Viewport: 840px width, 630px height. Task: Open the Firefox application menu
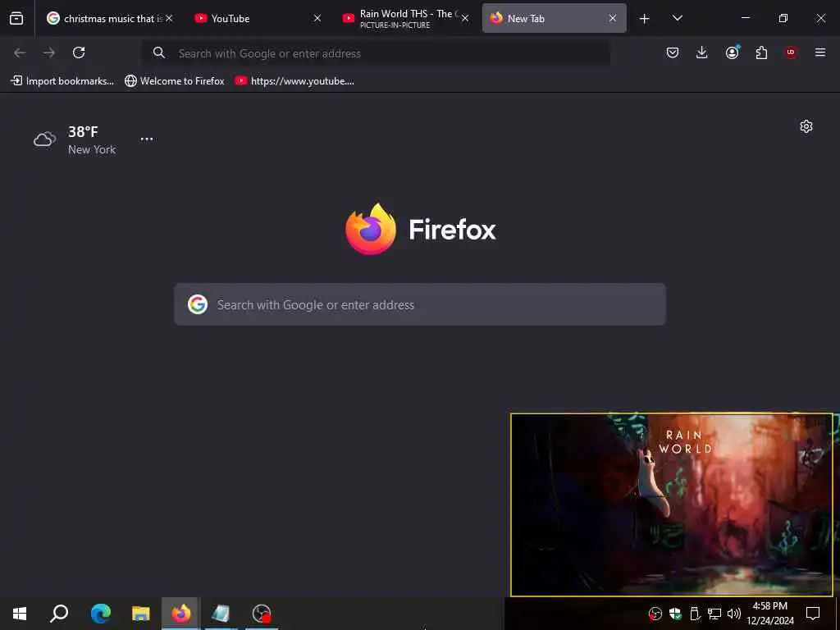[820, 52]
